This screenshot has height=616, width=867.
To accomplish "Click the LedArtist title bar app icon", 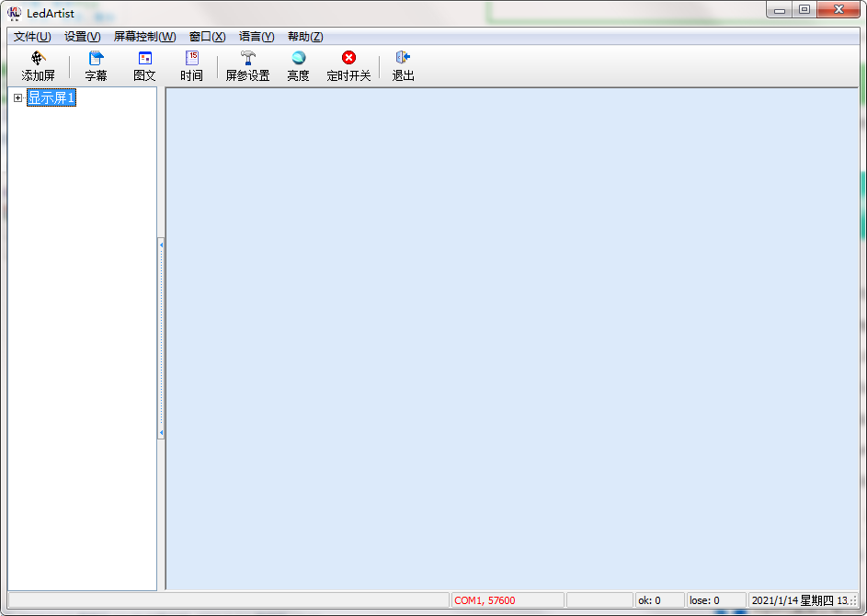I will [14, 12].
